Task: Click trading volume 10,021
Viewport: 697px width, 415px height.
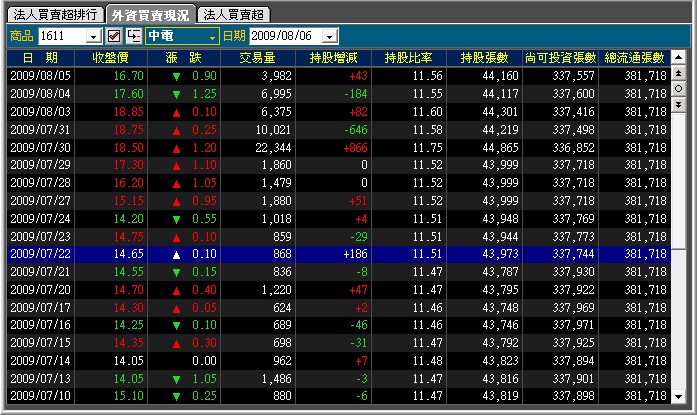Action: (x=273, y=130)
